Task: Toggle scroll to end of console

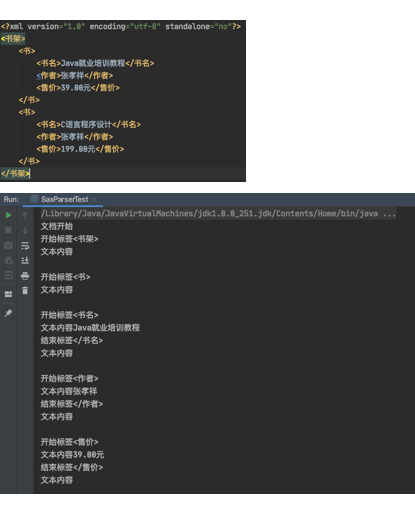Action: click(25, 260)
